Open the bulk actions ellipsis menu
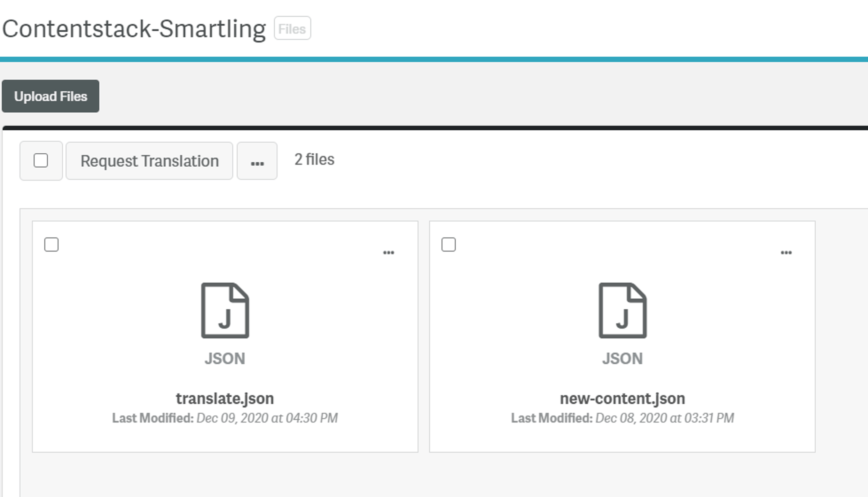868x497 pixels. click(x=257, y=161)
